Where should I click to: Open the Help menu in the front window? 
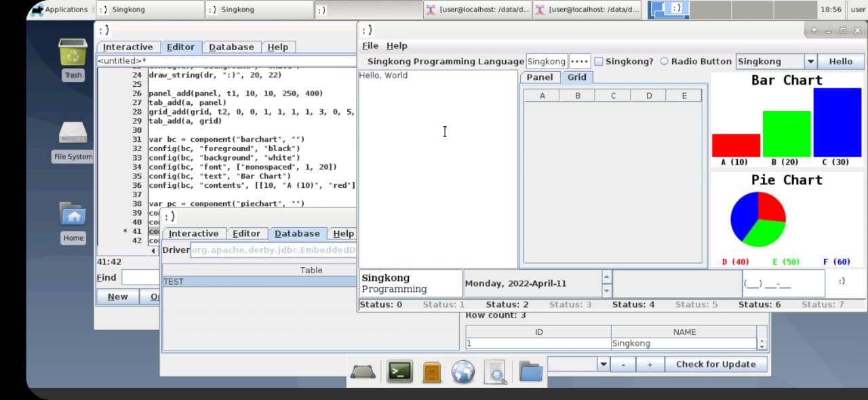coord(397,45)
